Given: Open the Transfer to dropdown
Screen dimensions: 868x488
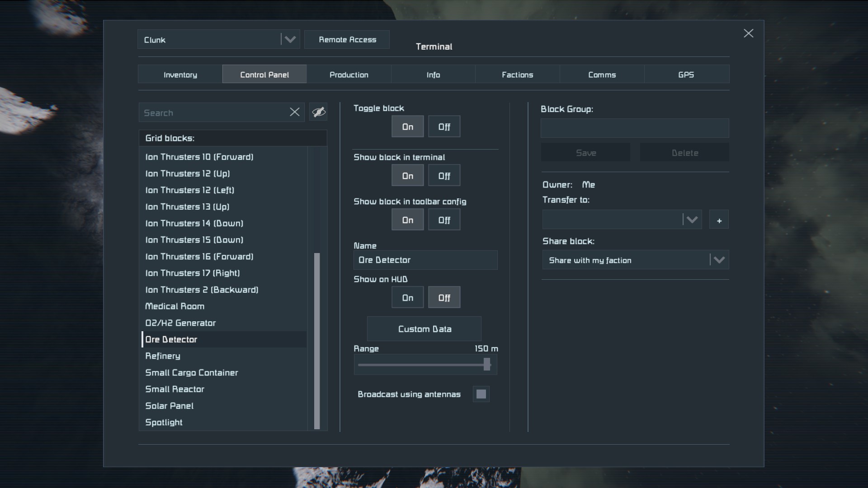Looking at the screenshot, I should (692, 220).
